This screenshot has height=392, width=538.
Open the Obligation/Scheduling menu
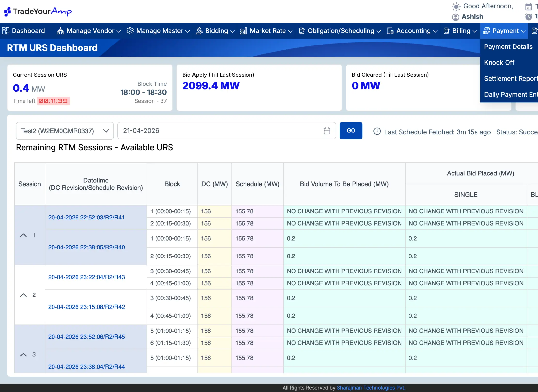(340, 31)
